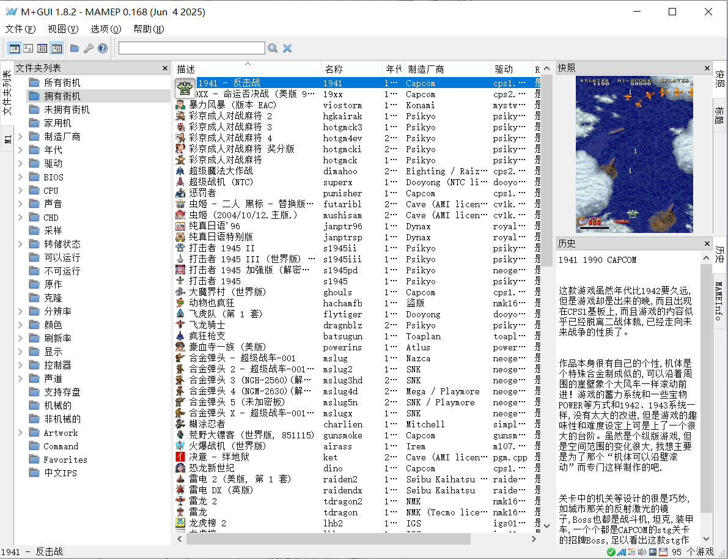Open settings with the wrench icon

[88, 48]
